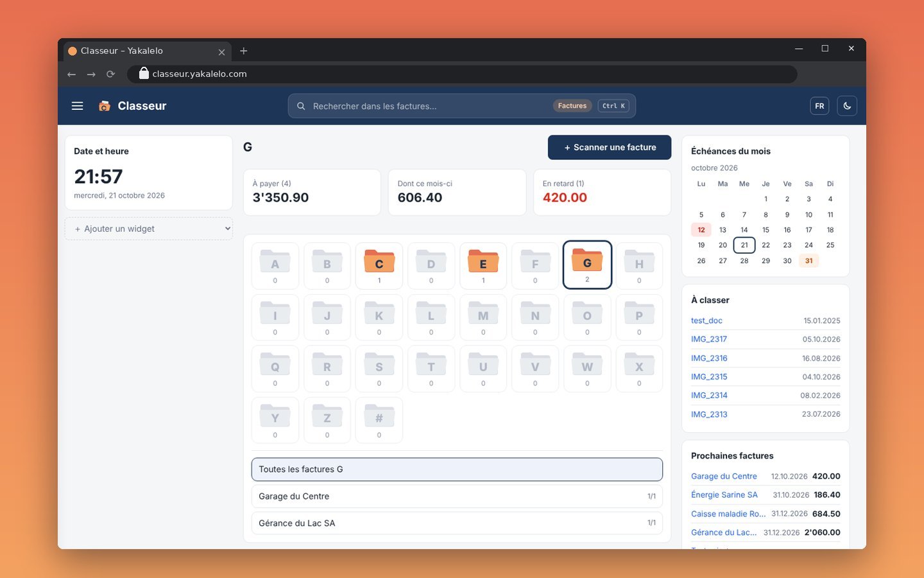
Task: Select Toutes les factures G row
Action: pyautogui.click(x=457, y=469)
